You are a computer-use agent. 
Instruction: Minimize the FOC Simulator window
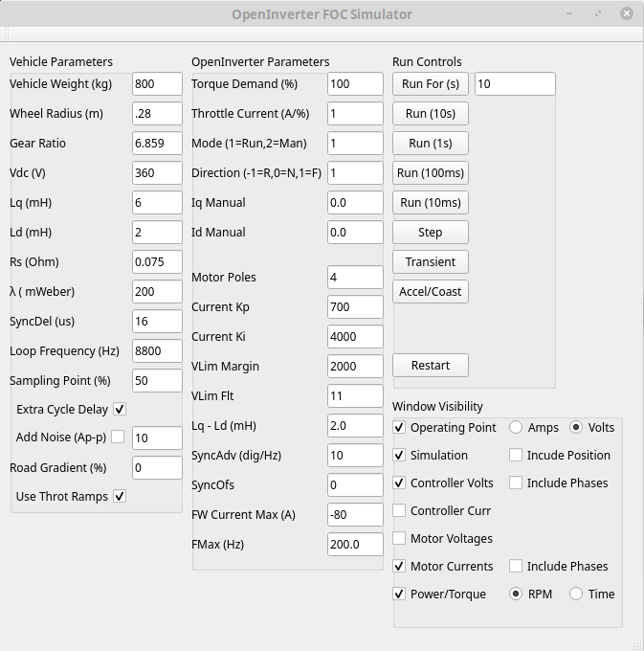(x=569, y=13)
